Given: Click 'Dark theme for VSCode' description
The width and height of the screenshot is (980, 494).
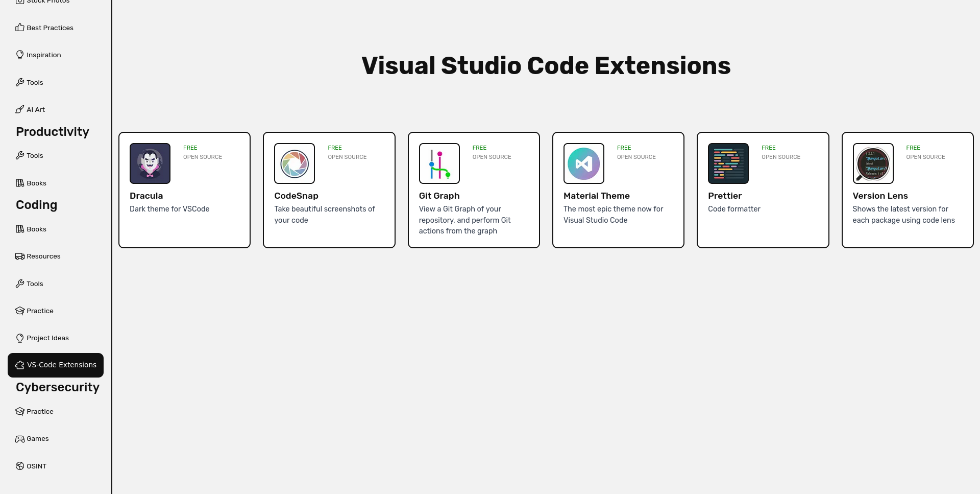Looking at the screenshot, I should tap(169, 209).
